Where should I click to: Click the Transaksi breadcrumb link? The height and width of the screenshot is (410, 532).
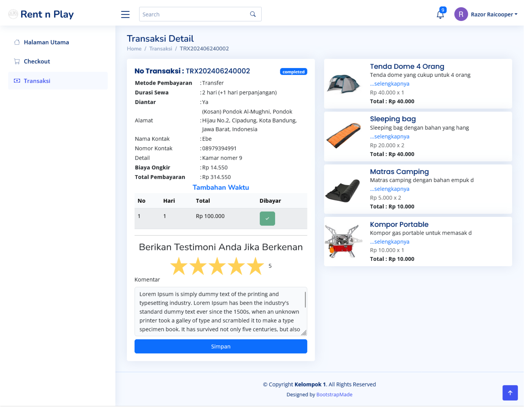pyautogui.click(x=161, y=48)
